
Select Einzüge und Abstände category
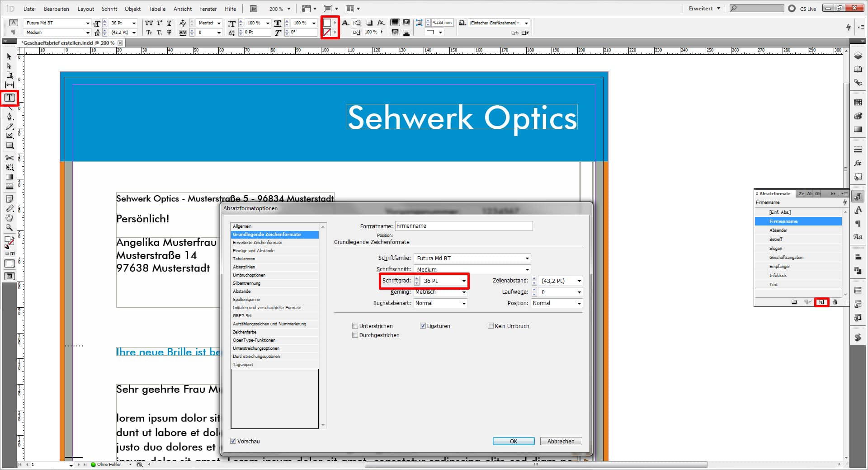[x=254, y=251]
